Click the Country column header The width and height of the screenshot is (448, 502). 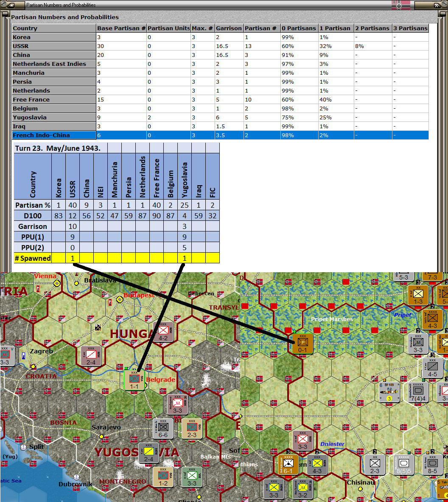54,28
